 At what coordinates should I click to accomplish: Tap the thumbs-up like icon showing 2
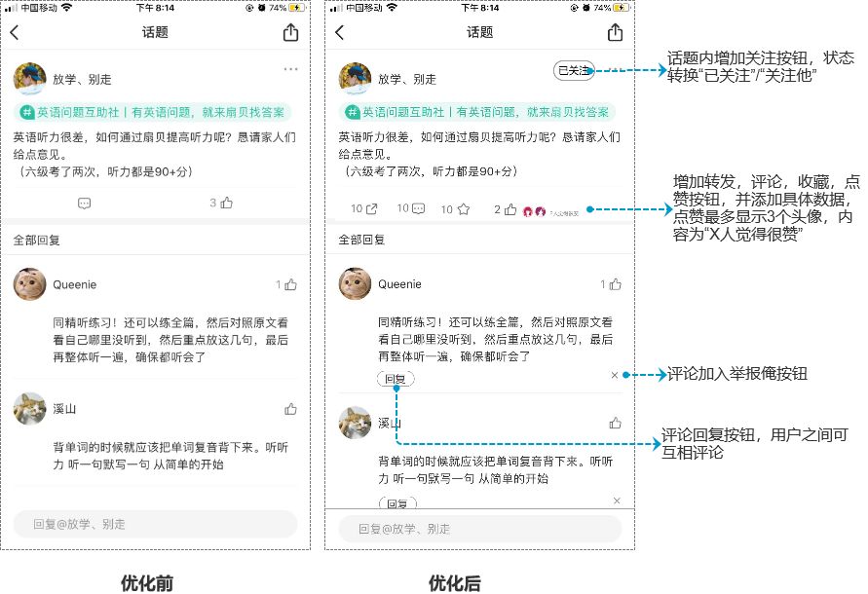tap(509, 208)
